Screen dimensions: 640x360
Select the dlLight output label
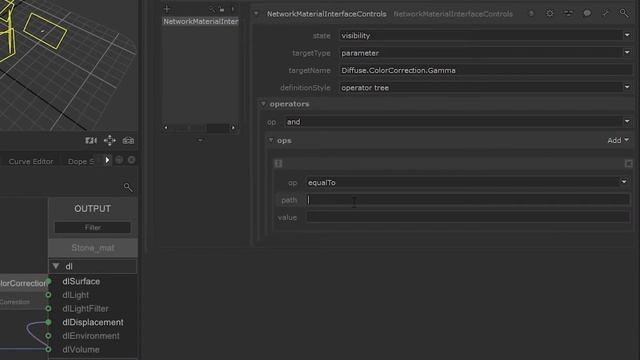point(76,295)
